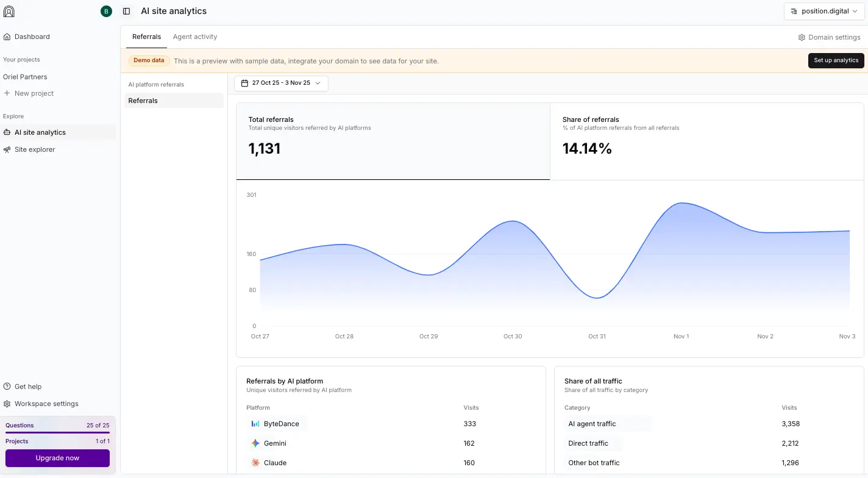This screenshot has width=868, height=478.
Task: Click the Claude platform icon
Action: (x=255, y=463)
